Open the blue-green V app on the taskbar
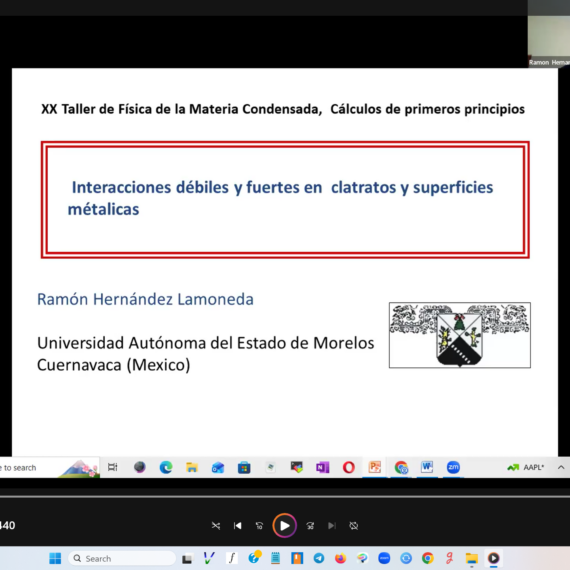 pos(209,558)
